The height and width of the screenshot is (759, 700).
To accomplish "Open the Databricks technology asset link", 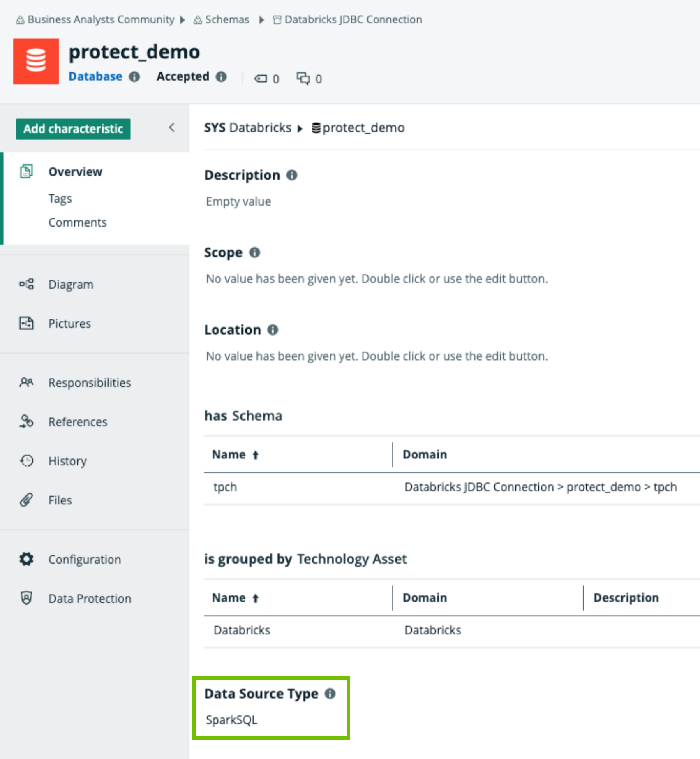I will 242,629.
